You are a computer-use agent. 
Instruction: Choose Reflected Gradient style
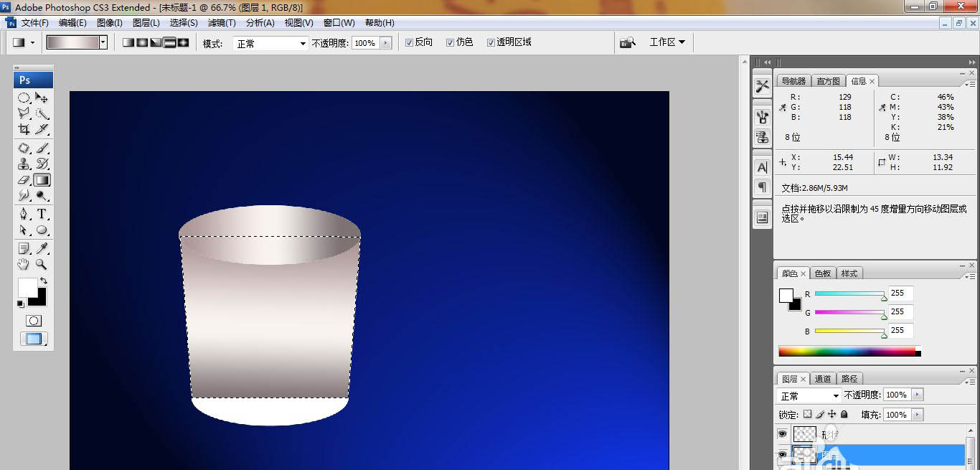pos(169,42)
